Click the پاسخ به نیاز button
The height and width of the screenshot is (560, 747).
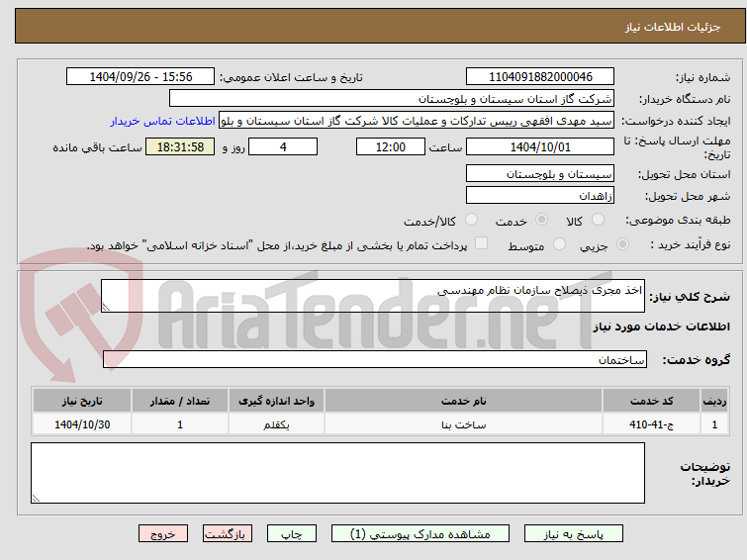pos(574,534)
